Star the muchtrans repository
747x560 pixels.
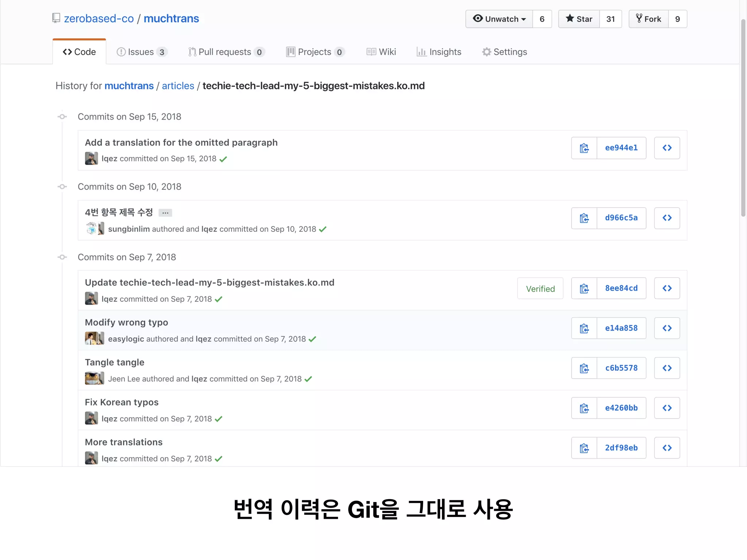579,19
